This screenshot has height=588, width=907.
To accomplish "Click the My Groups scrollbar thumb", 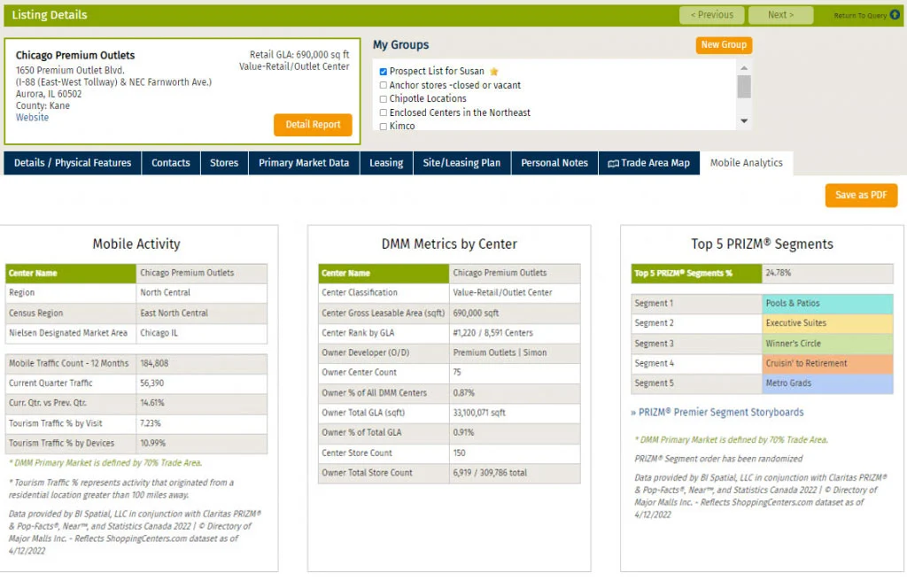I will pos(744,87).
